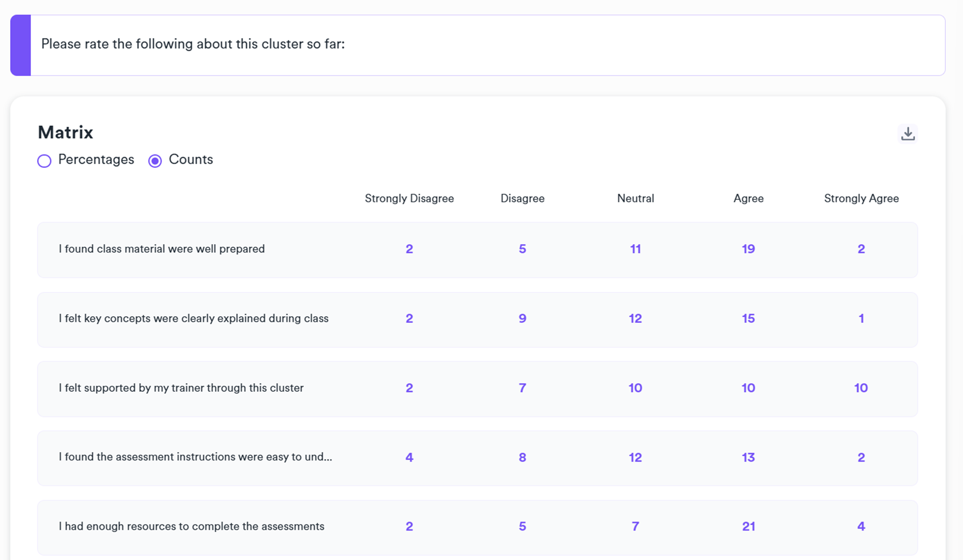Click the truncated 'assessment instructions were easy' row label
The image size is (963, 560).
tap(195, 457)
